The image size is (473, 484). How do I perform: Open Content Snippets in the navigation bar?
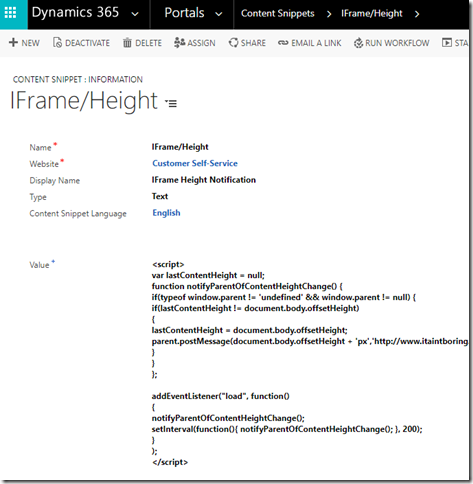(277, 13)
